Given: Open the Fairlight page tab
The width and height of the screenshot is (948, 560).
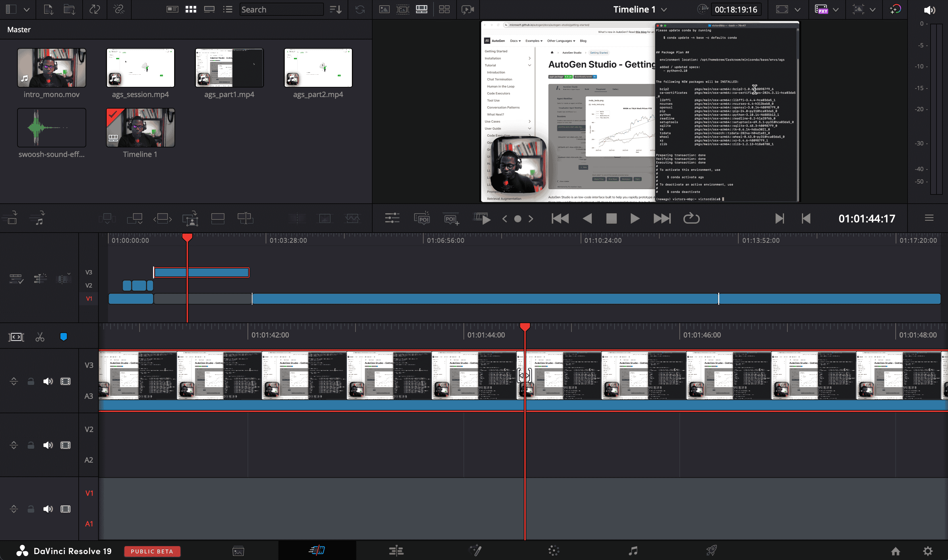Looking at the screenshot, I should [633, 550].
